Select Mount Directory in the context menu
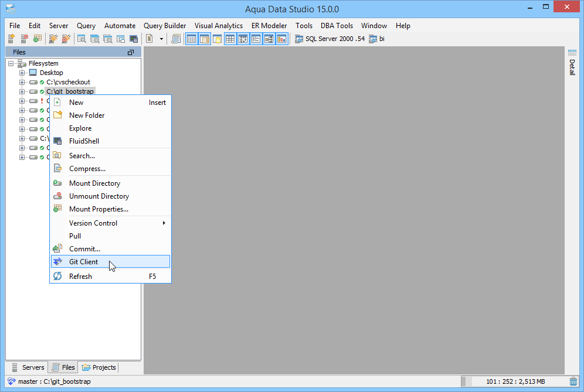This screenshot has height=392, width=584. tap(111, 183)
